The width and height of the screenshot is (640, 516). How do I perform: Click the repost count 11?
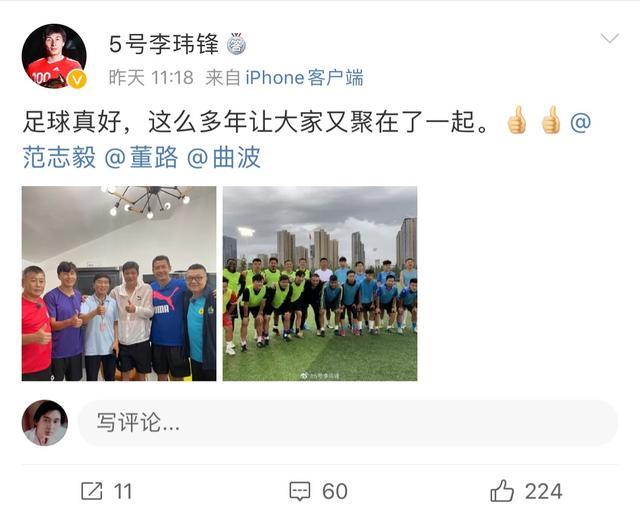tap(123, 491)
